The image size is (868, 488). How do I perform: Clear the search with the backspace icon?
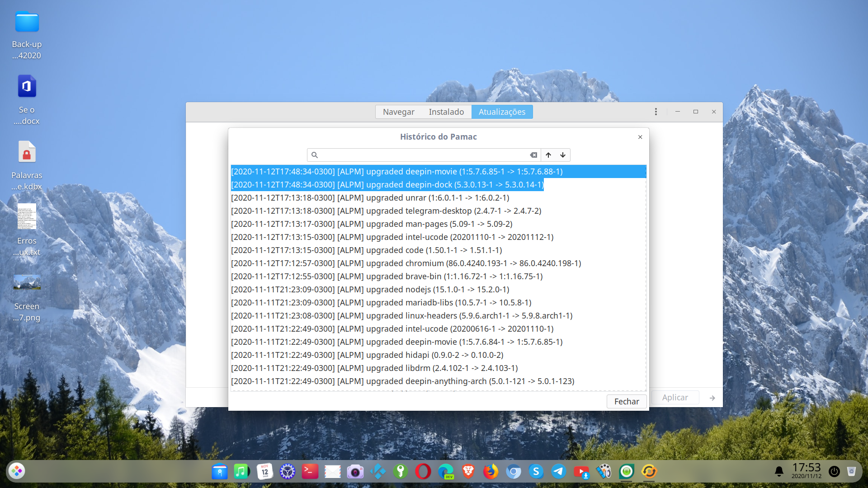[534, 155]
